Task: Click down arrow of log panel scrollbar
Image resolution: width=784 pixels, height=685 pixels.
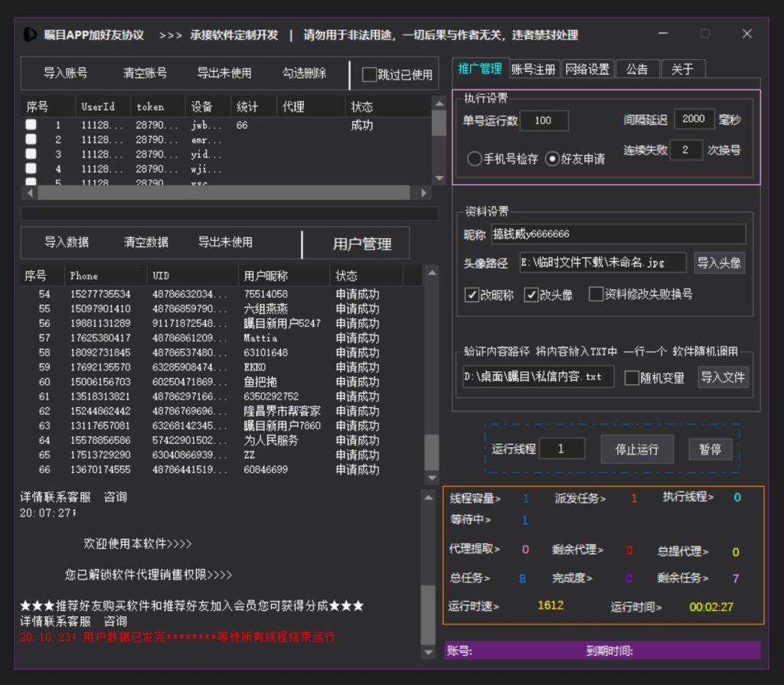Action: (428, 651)
